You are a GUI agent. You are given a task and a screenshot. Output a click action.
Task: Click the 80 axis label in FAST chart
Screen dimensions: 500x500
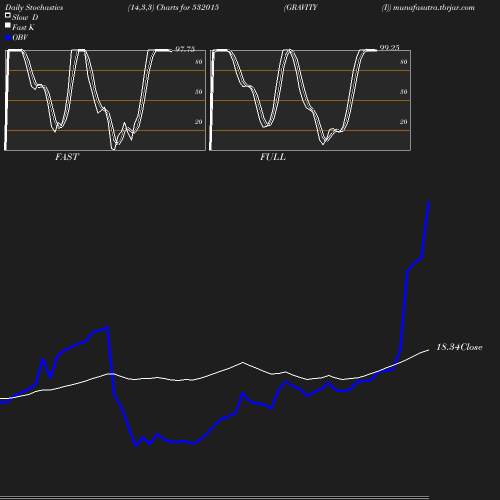coord(199,62)
